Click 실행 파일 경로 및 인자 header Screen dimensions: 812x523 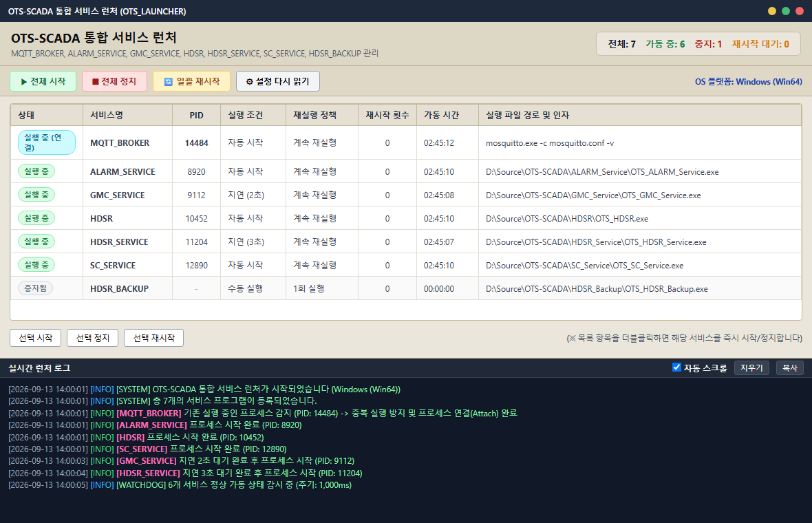[x=639, y=115]
